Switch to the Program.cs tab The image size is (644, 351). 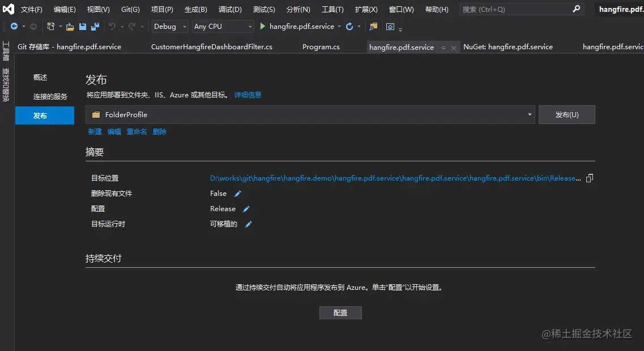(321, 47)
